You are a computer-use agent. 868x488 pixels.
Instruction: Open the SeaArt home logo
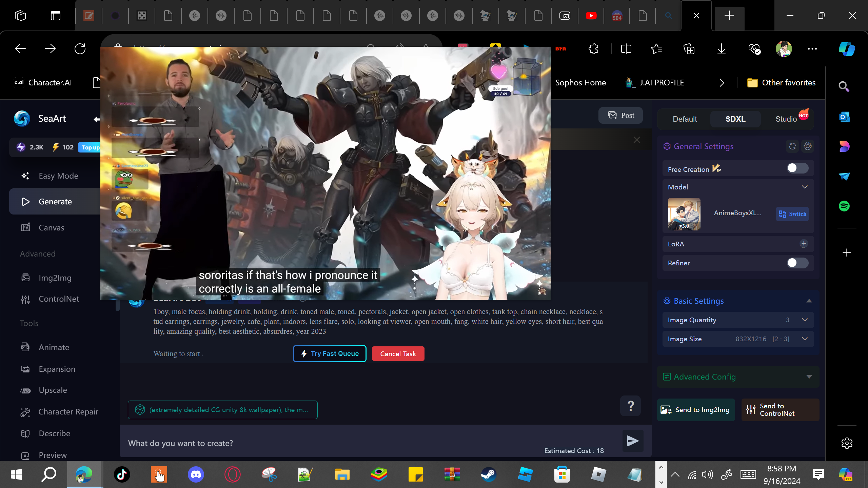click(40, 119)
